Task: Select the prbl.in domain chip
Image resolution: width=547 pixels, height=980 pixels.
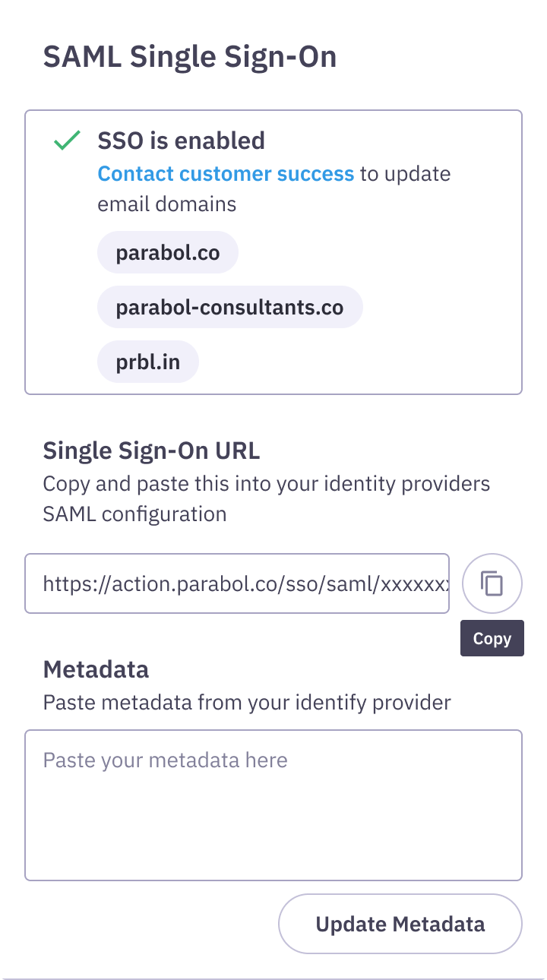Action: tap(147, 362)
